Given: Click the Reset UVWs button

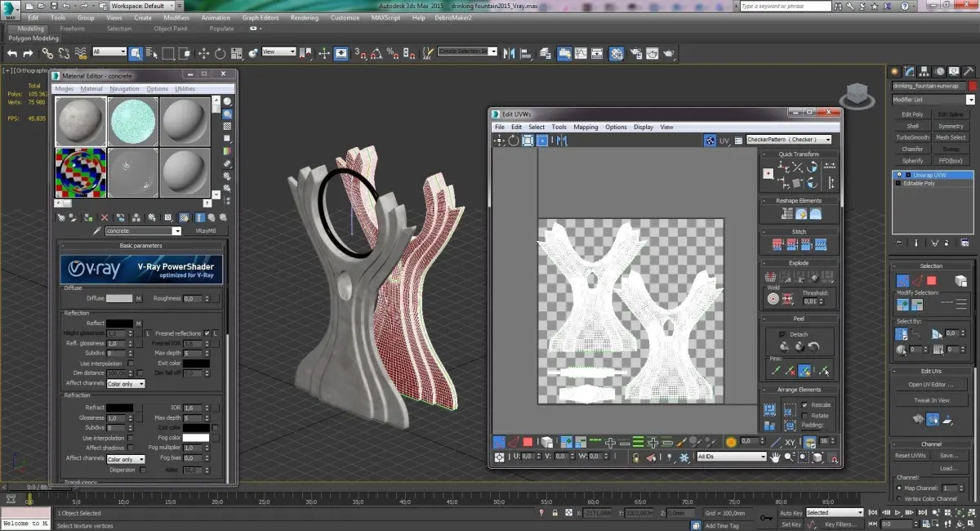Looking at the screenshot, I should coord(911,455).
